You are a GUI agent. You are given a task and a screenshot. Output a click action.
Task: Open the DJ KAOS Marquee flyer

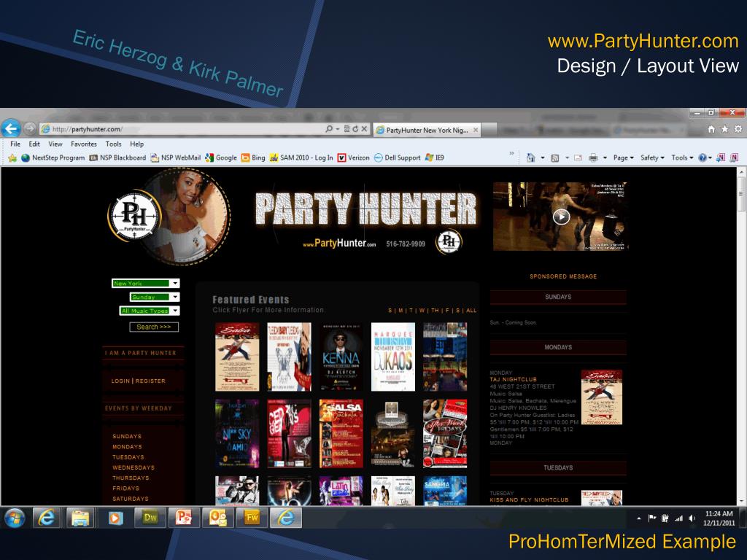(393, 357)
